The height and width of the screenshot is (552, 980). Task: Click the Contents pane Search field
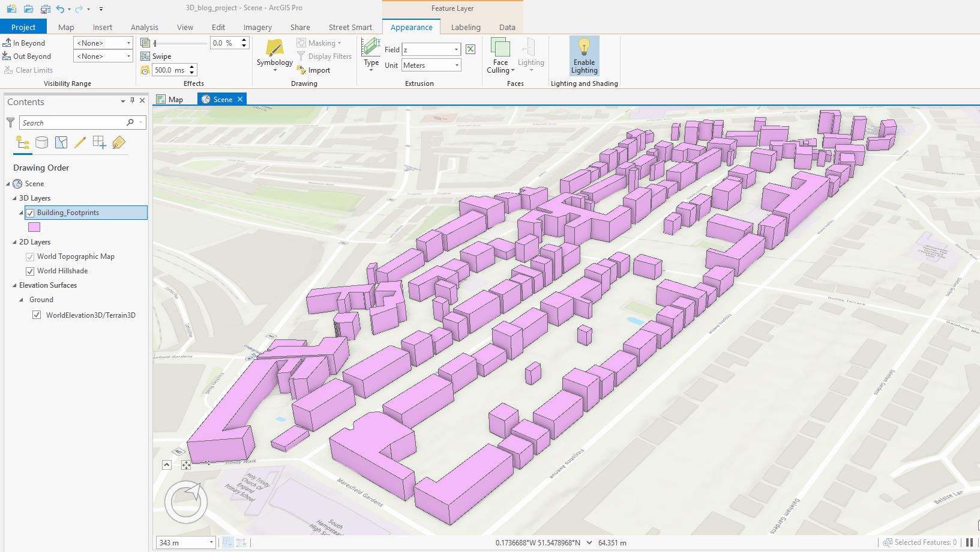[x=72, y=123]
